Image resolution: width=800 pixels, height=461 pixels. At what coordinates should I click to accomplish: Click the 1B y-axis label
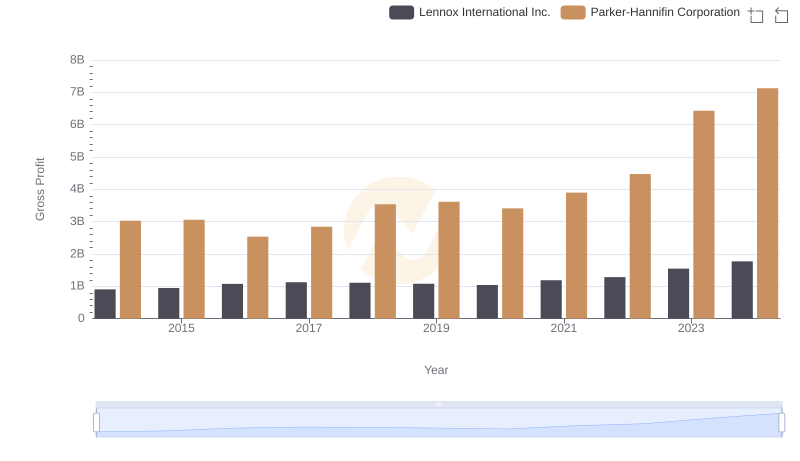(x=77, y=286)
